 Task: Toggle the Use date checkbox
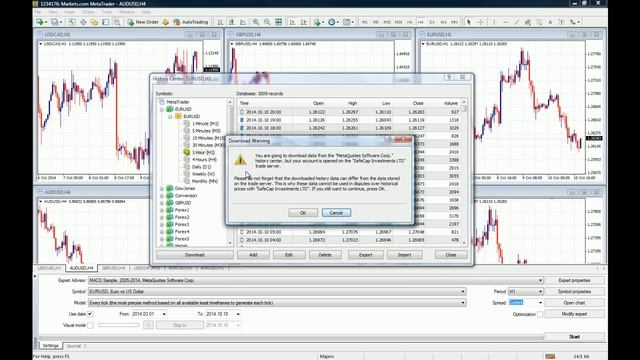click(90, 314)
